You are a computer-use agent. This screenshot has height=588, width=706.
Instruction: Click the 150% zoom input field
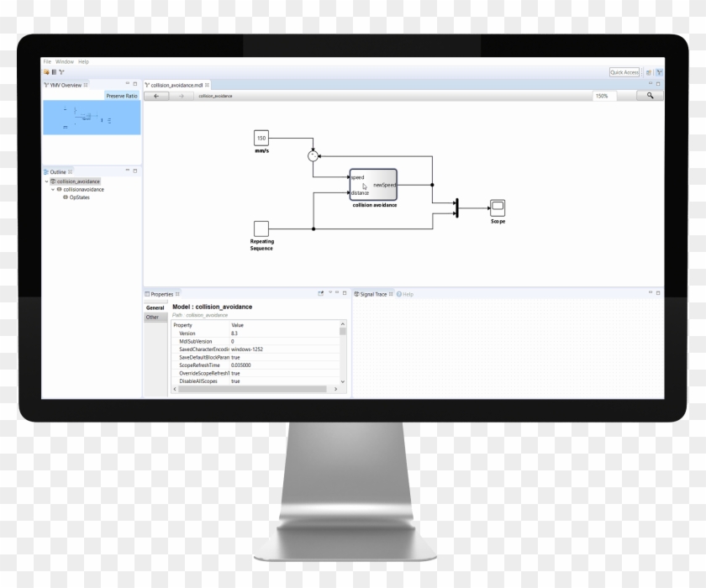pyautogui.click(x=603, y=96)
